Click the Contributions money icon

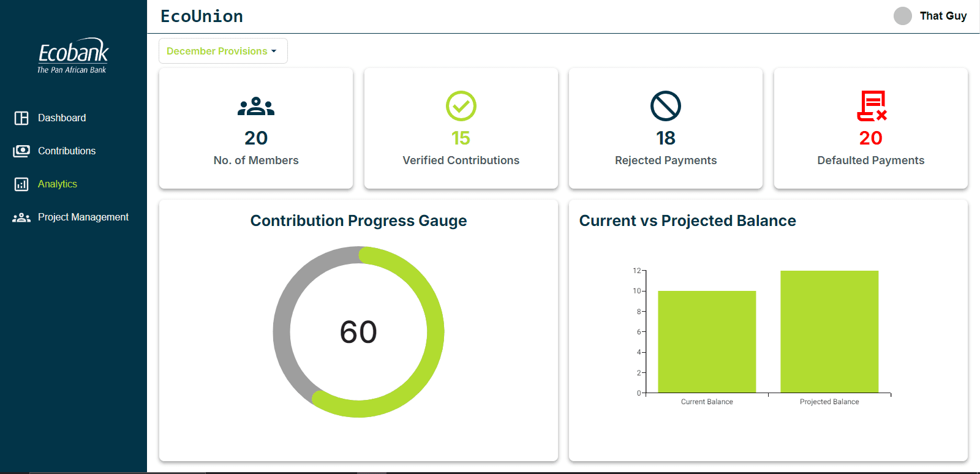(x=21, y=151)
